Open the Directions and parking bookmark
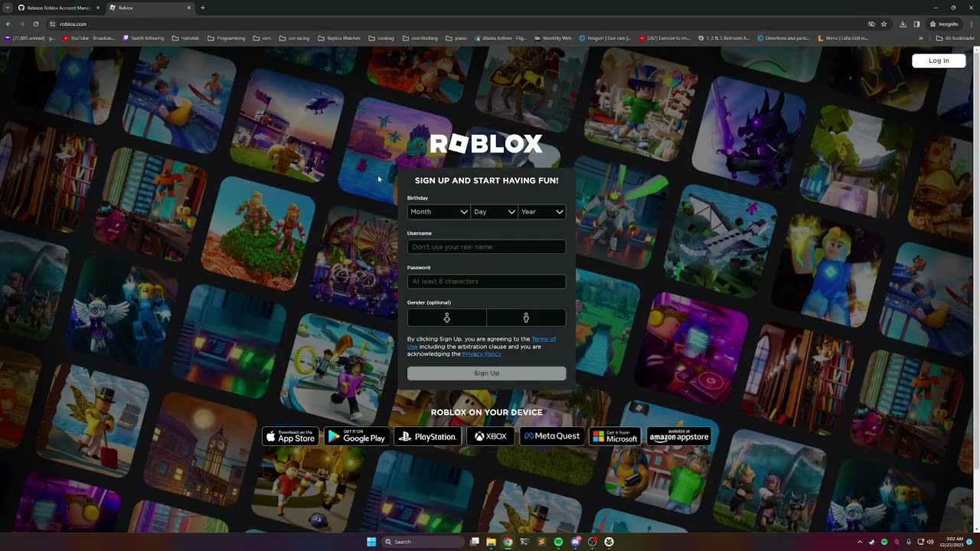 pos(782,37)
